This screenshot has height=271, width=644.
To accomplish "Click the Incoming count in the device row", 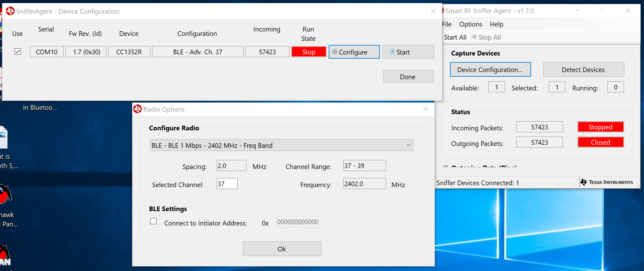I will click(x=267, y=52).
